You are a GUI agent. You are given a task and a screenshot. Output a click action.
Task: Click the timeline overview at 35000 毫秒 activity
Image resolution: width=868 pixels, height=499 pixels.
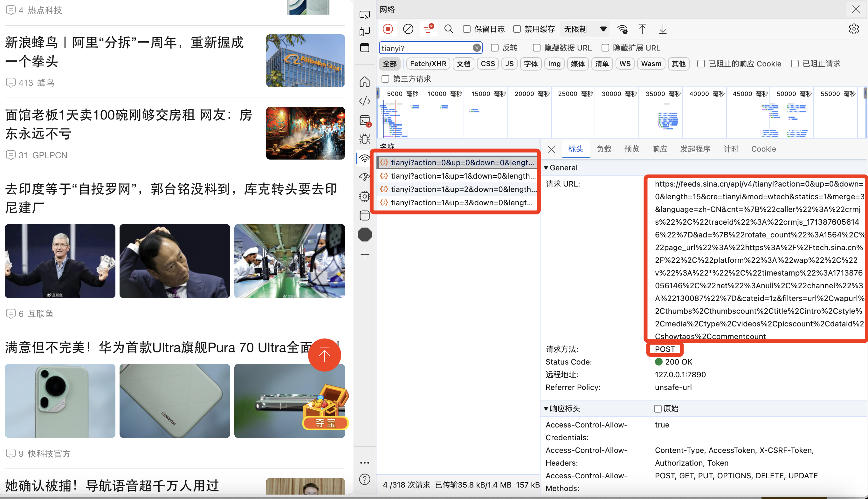(667, 120)
